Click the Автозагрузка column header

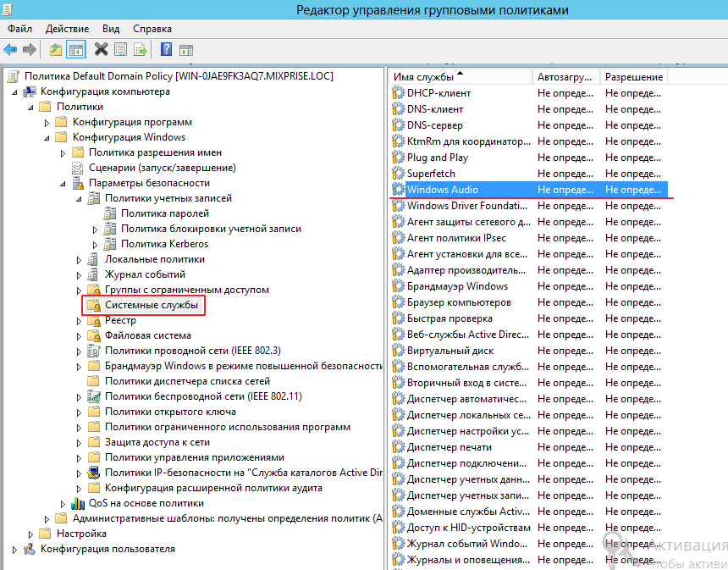565,77
